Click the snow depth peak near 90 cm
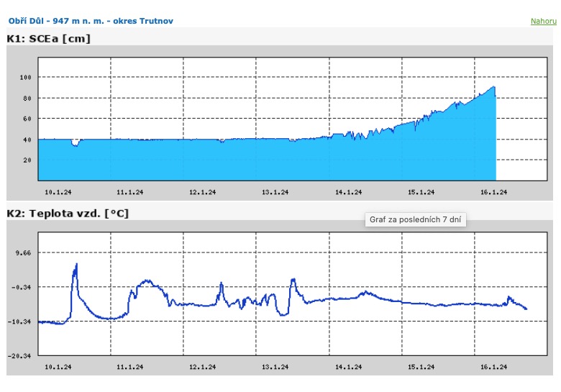Viewport: 561px width, 392px height. (493, 88)
